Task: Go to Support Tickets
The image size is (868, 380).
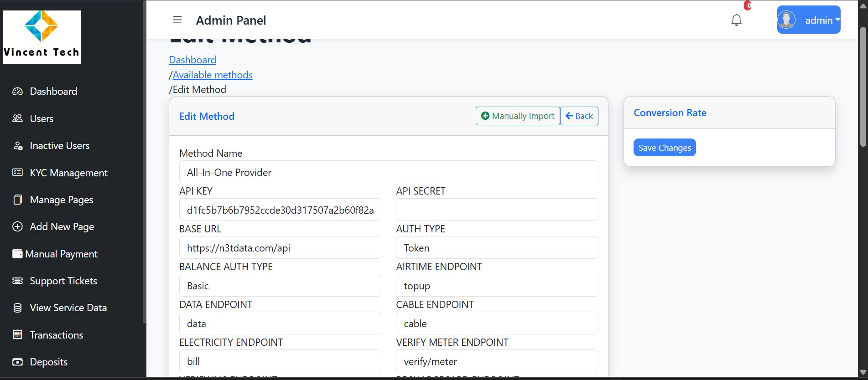Action: tap(63, 281)
